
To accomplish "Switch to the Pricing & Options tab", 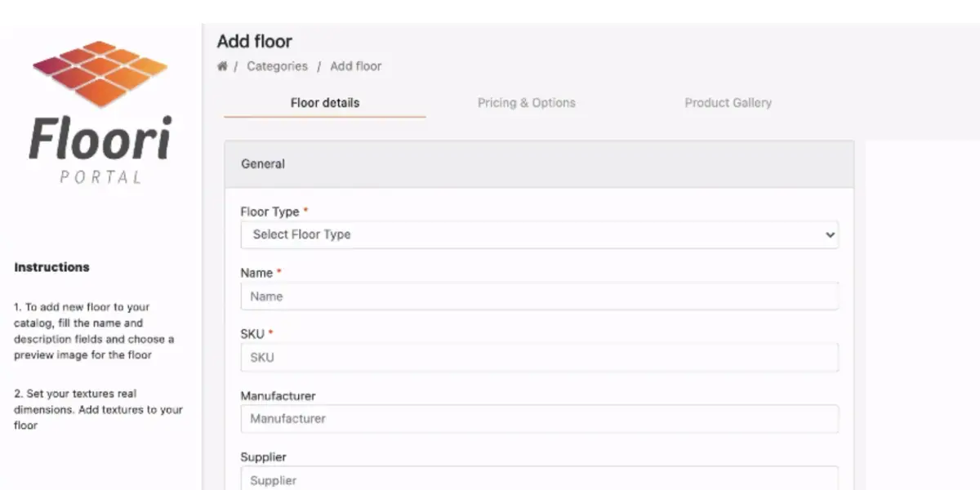I will pyautogui.click(x=527, y=103).
